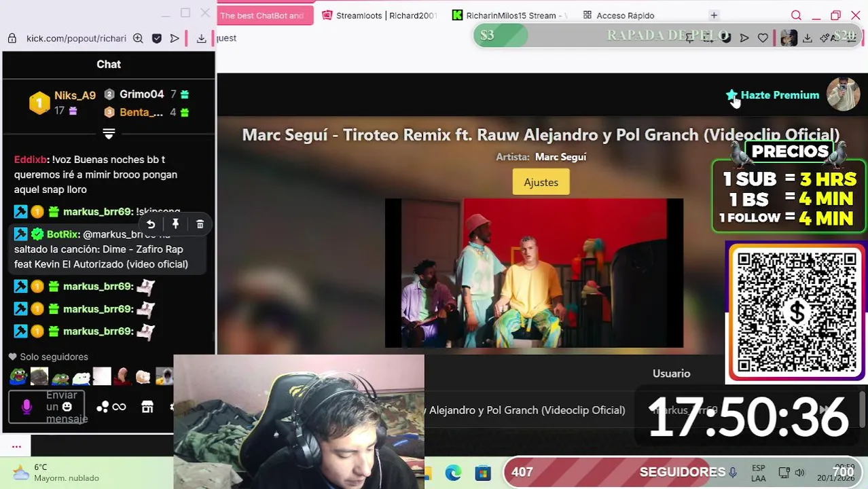Click the gold coin badge beside the !skipsong message
The image size is (868, 489).
(x=37, y=212)
